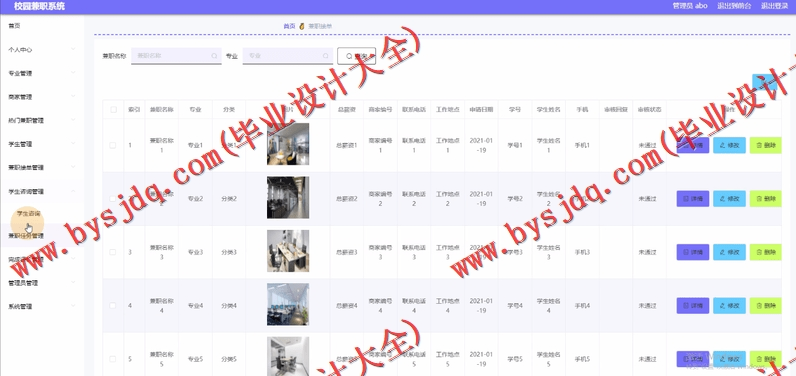Focus the 兼职名称 input field
This screenshot has height=376, width=796.
(176, 56)
